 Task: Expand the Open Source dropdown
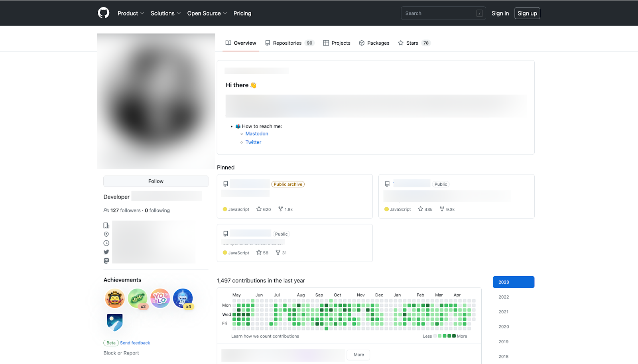click(207, 13)
